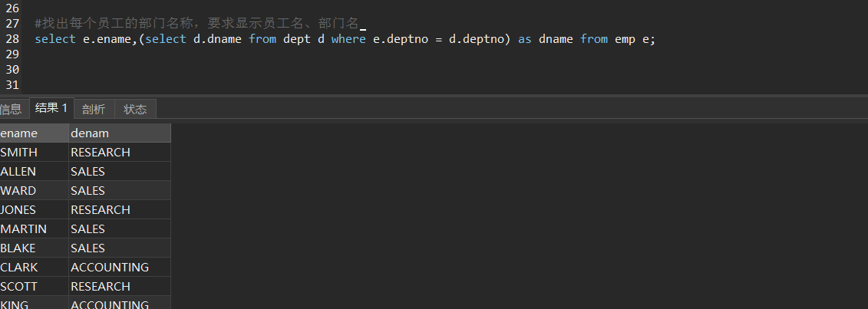Select the JONES cell
The image size is (868, 309).
(34, 209)
